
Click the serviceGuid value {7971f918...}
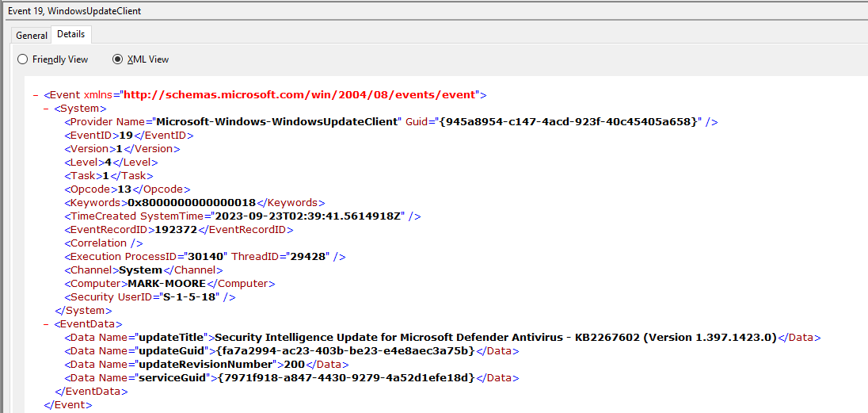tap(347, 378)
